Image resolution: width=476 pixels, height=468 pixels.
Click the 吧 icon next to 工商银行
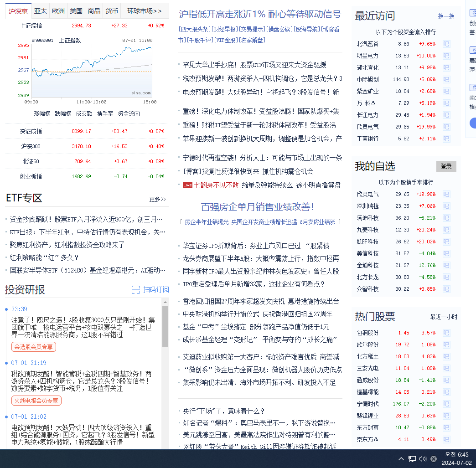[446, 139]
